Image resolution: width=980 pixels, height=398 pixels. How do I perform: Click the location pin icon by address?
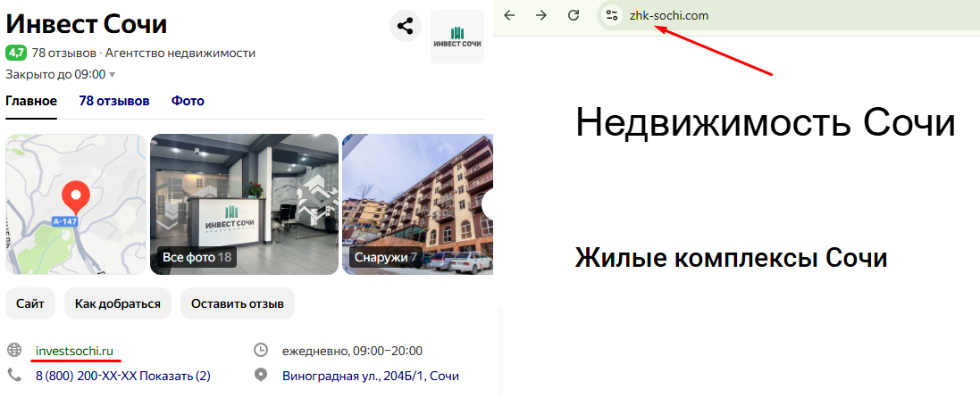tap(261, 375)
